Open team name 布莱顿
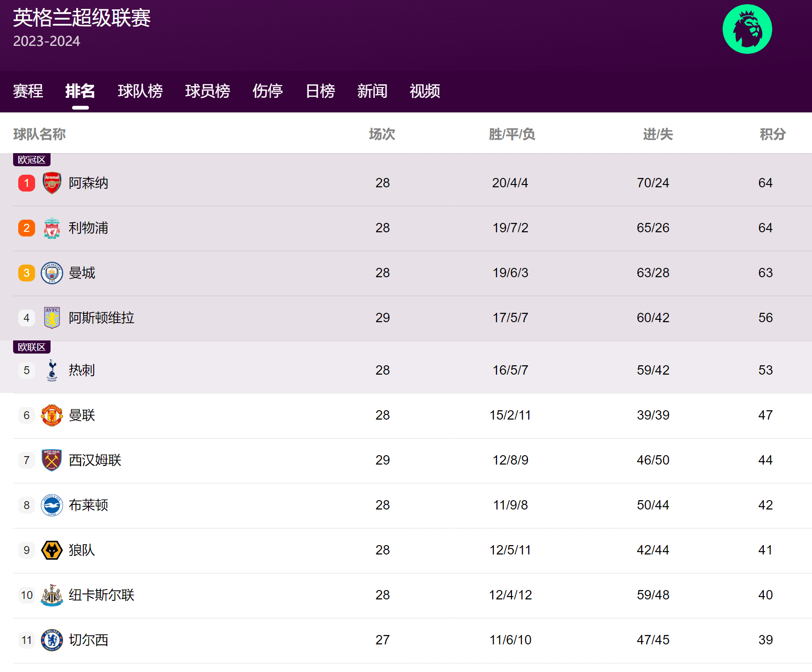The image size is (812, 672). tap(88, 505)
